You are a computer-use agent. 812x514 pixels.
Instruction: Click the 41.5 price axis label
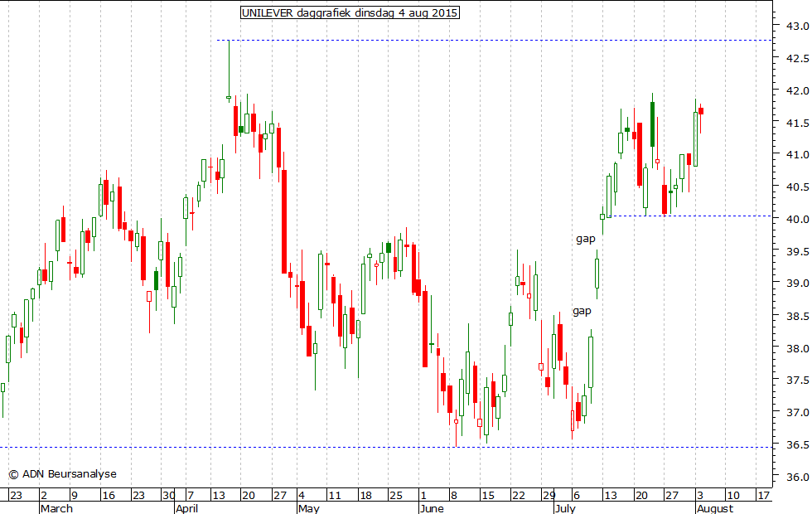798,124
